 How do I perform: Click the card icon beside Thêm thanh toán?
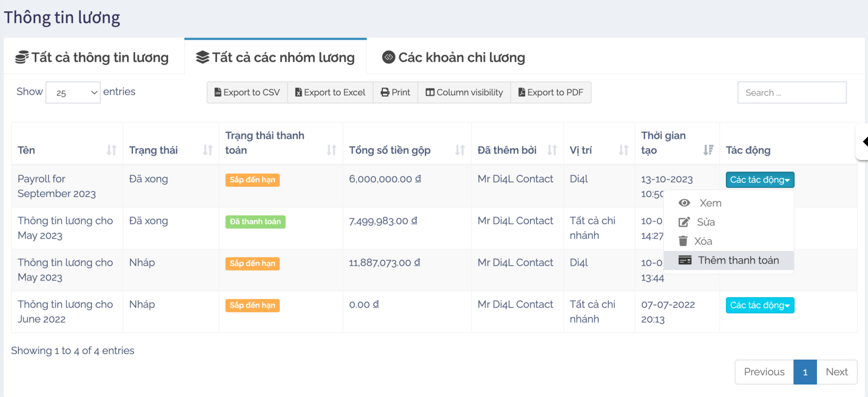[685, 260]
